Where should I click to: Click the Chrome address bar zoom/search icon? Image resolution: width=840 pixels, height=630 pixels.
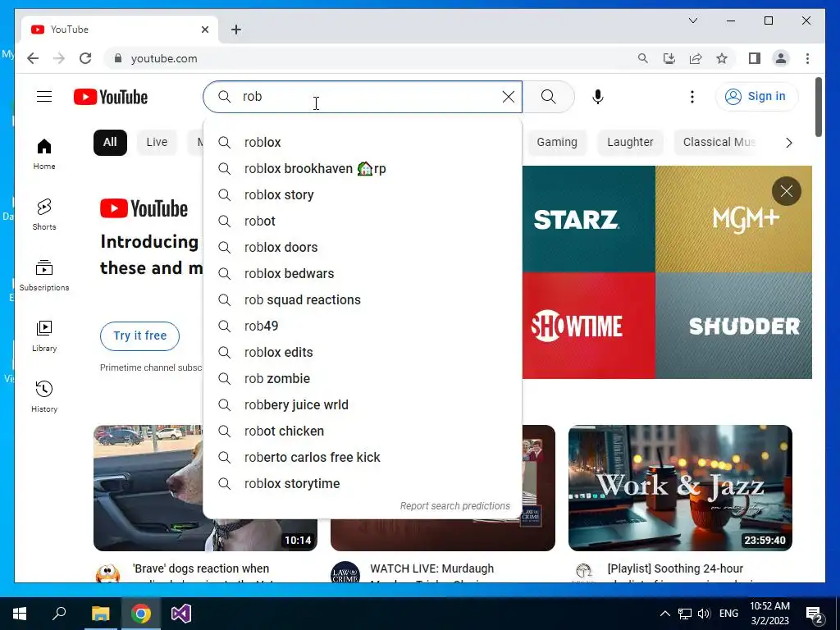coord(643,58)
